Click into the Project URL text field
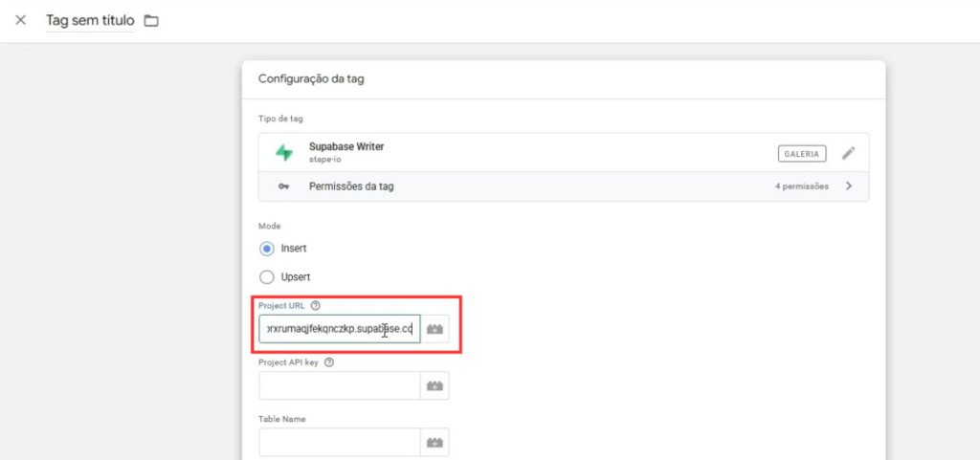 339,329
